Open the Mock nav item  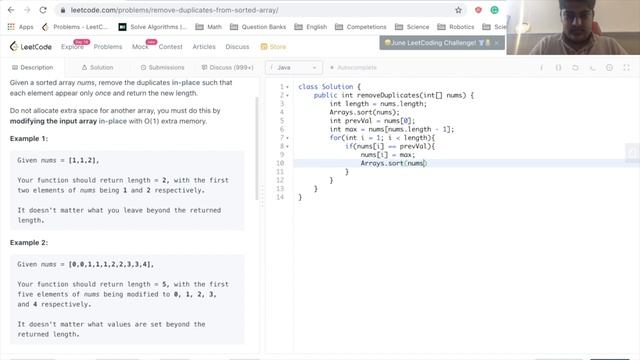(x=140, y=47)
